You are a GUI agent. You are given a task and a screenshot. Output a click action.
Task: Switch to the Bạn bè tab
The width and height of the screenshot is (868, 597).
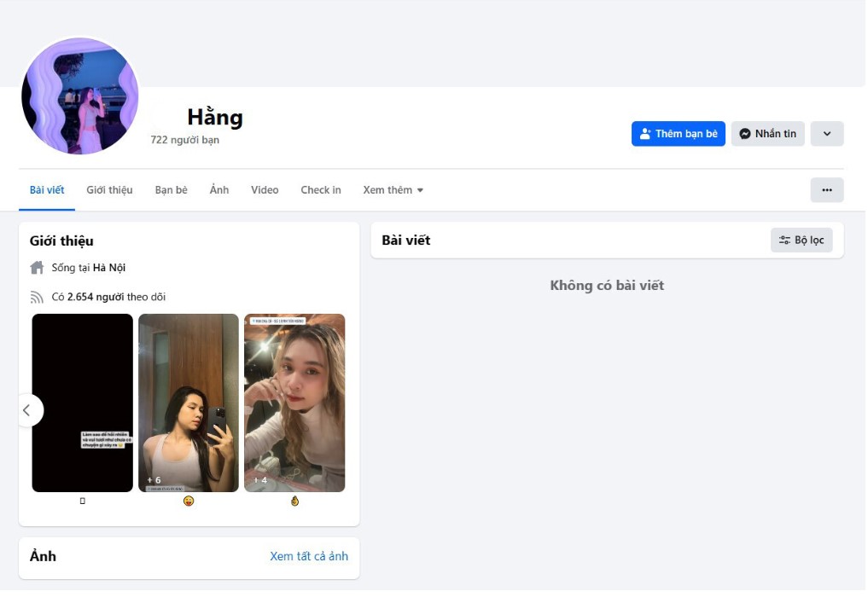point(171,190)
